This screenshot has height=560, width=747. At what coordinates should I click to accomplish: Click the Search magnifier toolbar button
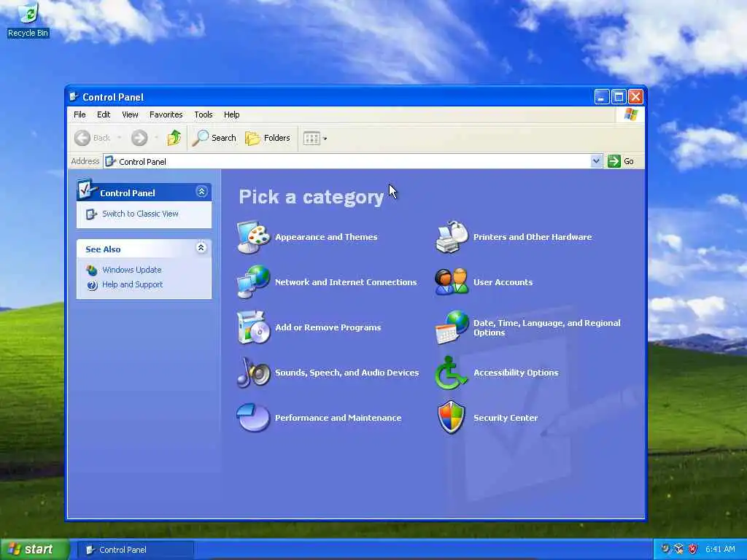click(214, 138)
